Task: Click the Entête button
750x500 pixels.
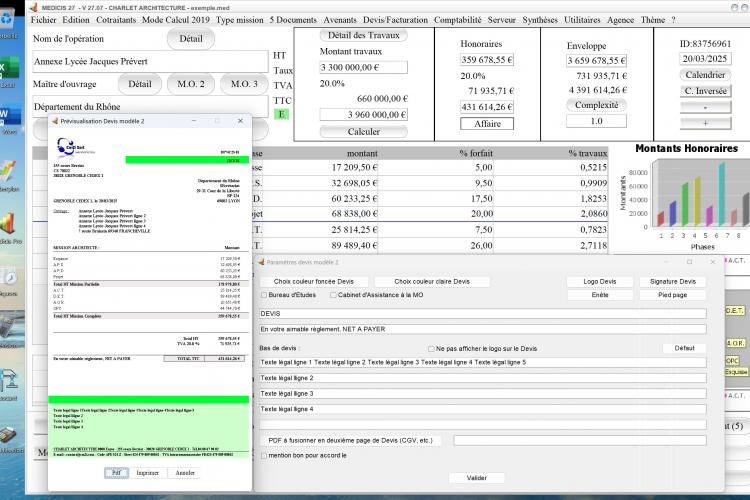Action: pyautogui.click(x=600, y=295)
